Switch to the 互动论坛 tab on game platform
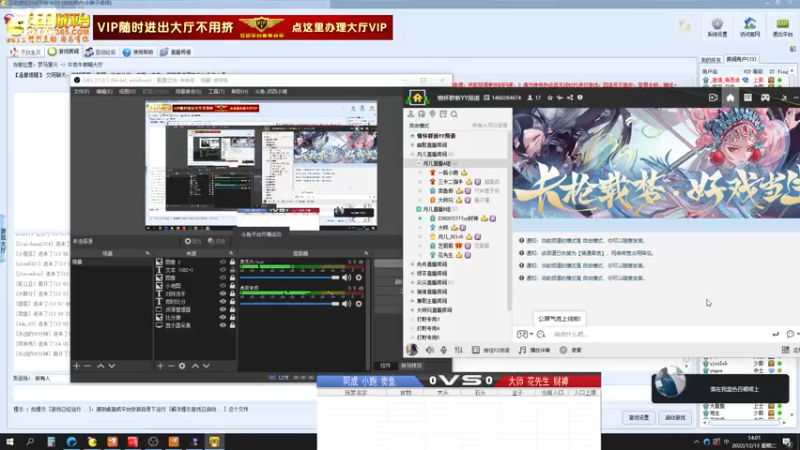Viewport: 800px width, 450px height. [101, 52]
